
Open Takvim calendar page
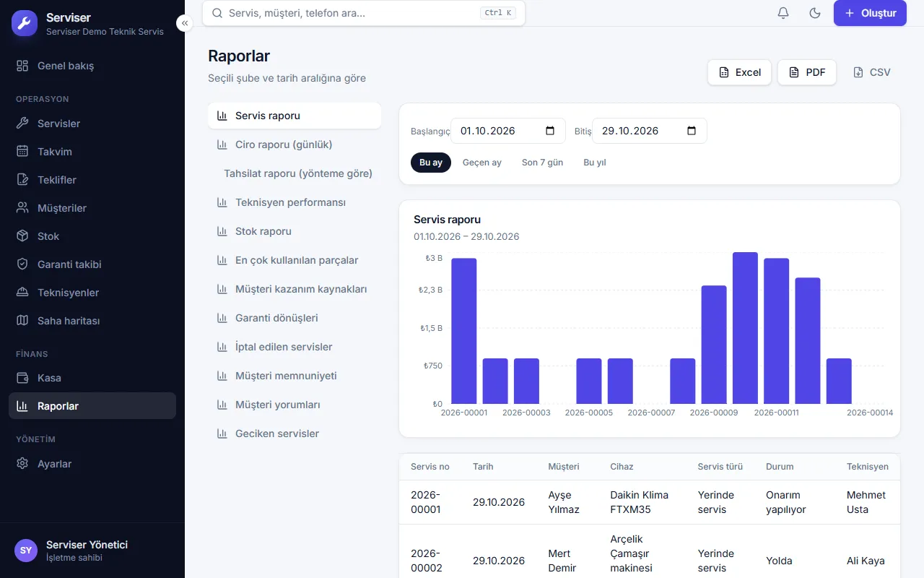pyautogui.click(x=92, y=152)
